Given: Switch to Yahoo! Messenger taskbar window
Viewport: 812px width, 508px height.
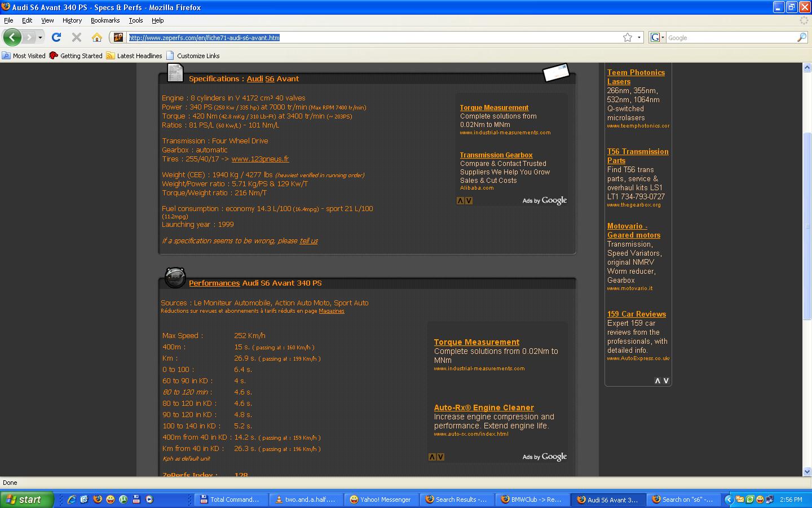Looking at the screenshot, I should [382, 500].
